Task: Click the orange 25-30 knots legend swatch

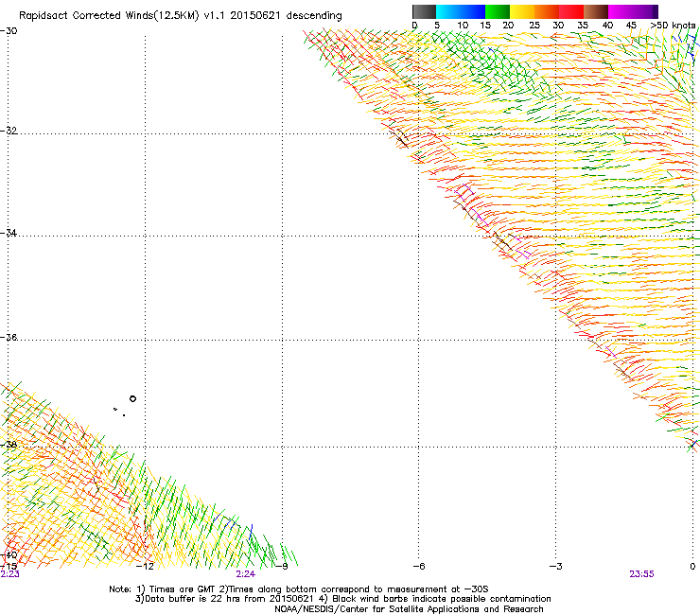Action: click(547, 11)
